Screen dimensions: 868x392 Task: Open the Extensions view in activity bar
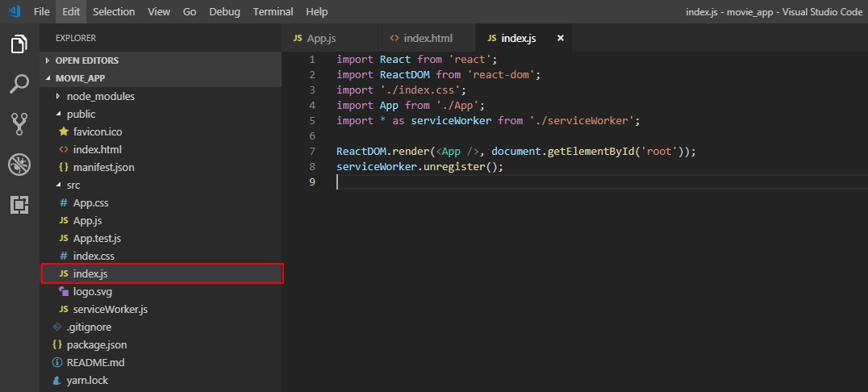click(19, 205)
